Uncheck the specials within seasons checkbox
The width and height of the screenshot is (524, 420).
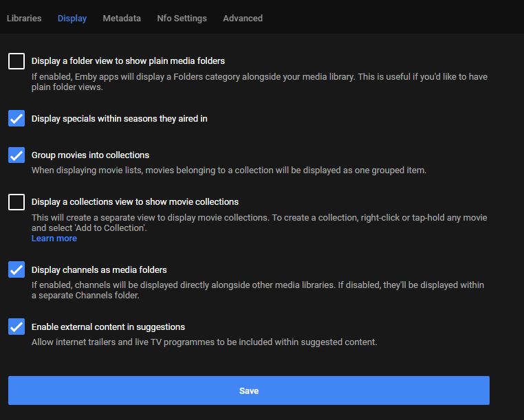(17, 119)
